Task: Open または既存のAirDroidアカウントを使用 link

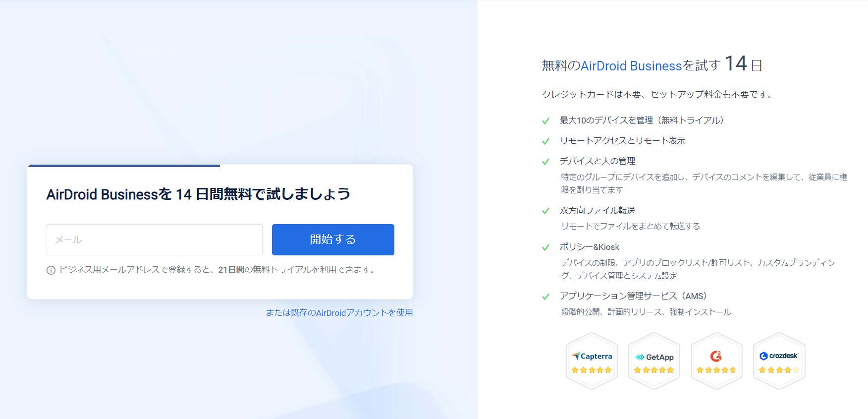Action: click(x=339, y=313)
